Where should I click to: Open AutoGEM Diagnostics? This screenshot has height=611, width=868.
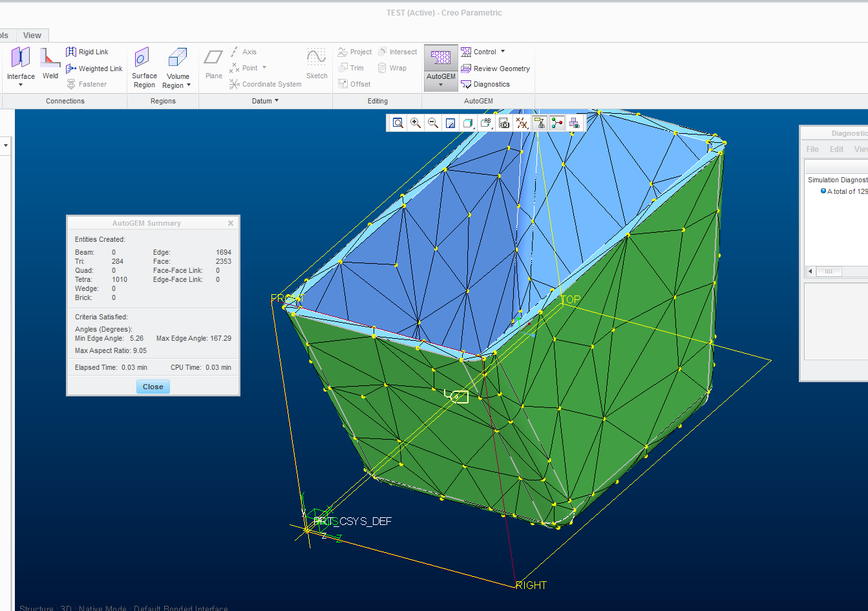[485, 84]
